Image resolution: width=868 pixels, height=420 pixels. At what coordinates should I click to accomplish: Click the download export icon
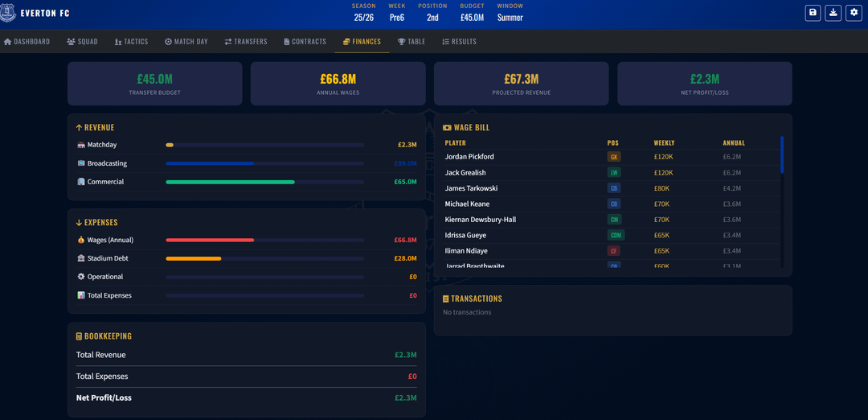(x=833, y=13)
